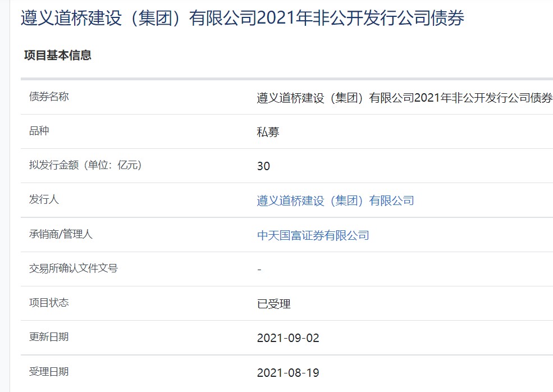Select the date 2021-09-02
Screen dimensions: 553x392
(x=288, y=338)
